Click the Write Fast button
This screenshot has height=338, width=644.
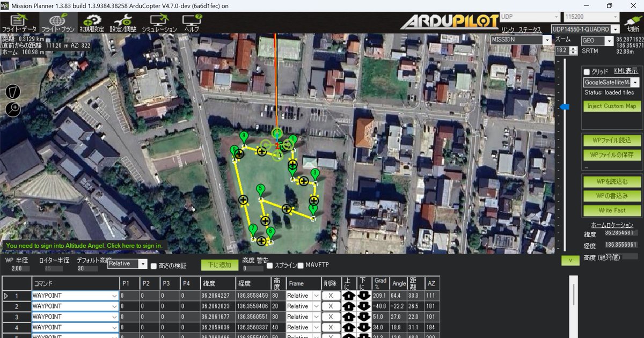click(612, 210)
